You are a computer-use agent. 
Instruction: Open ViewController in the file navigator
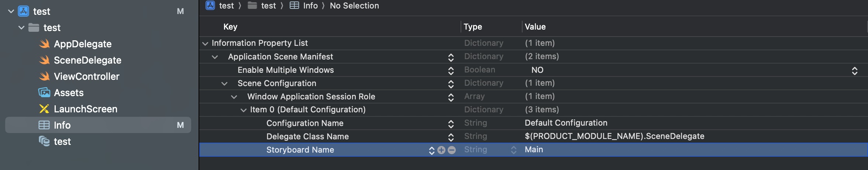tap(86, 76)
